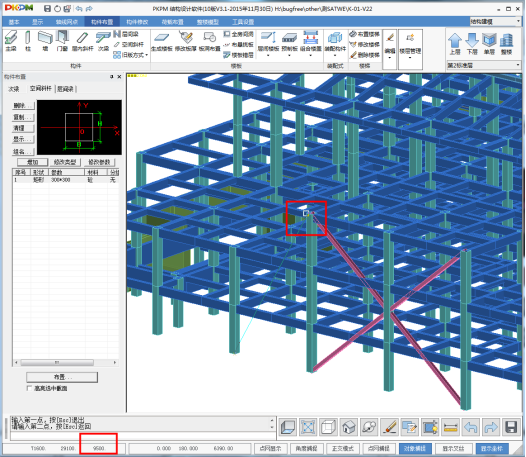The image size is (526, 457).
Task: Click the 板洞布置 slab opening icon
Action: coord(209,41)
